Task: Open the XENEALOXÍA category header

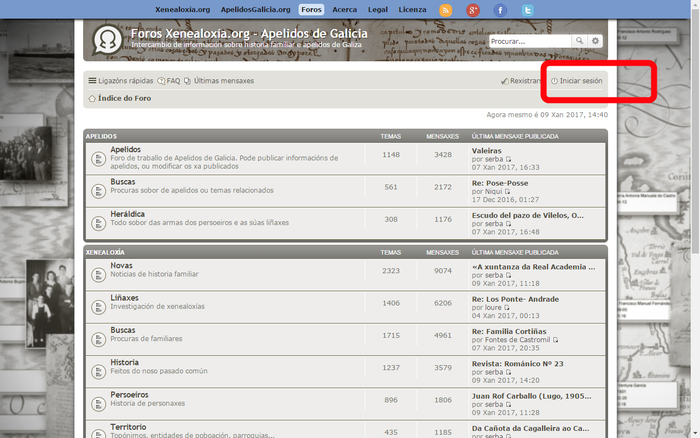Action: click(105, 253)
